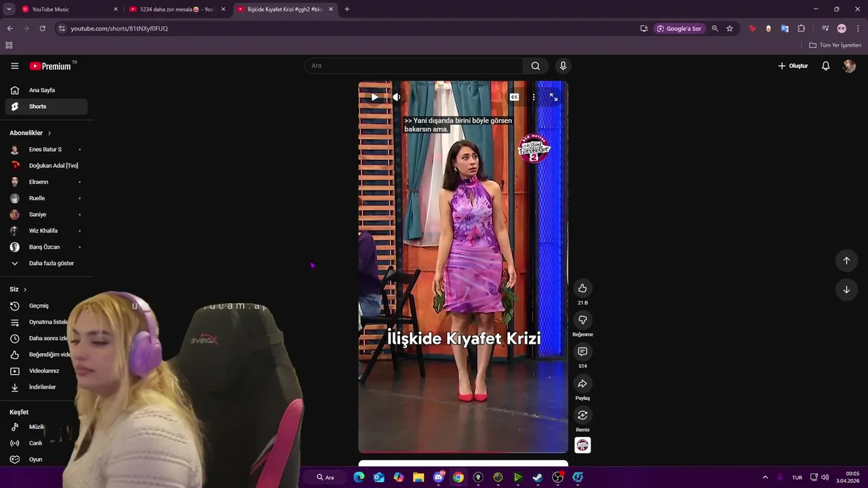Click Google'a Sor lens button

coord(679,28)
